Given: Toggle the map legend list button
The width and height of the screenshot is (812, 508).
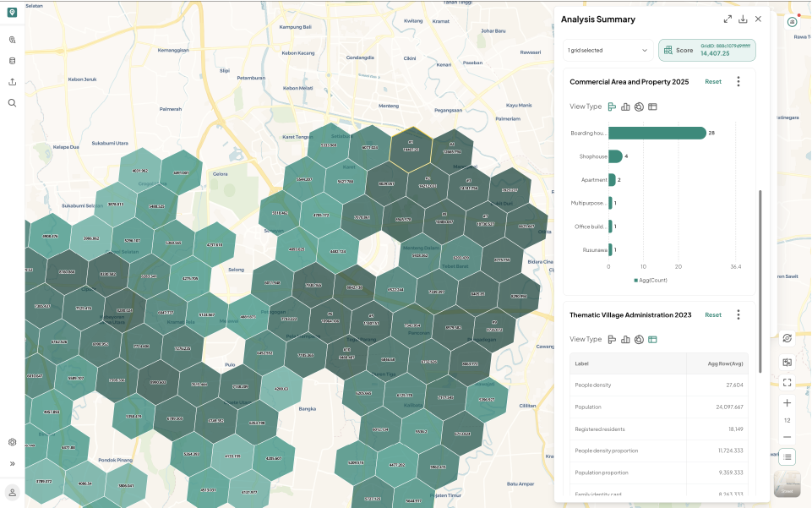Looking at the screenshot, I should click(x=787, y=456).
